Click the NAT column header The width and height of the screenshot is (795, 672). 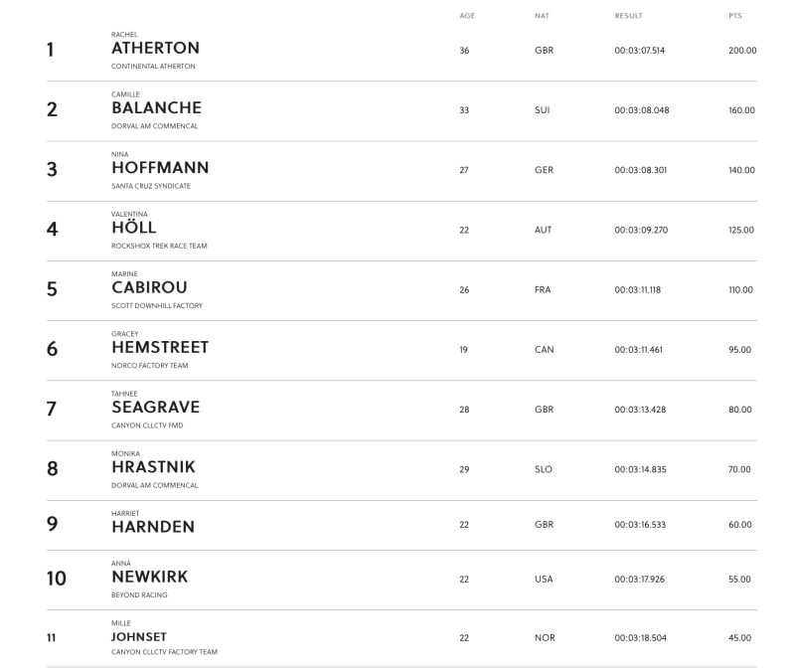(542, 16)
